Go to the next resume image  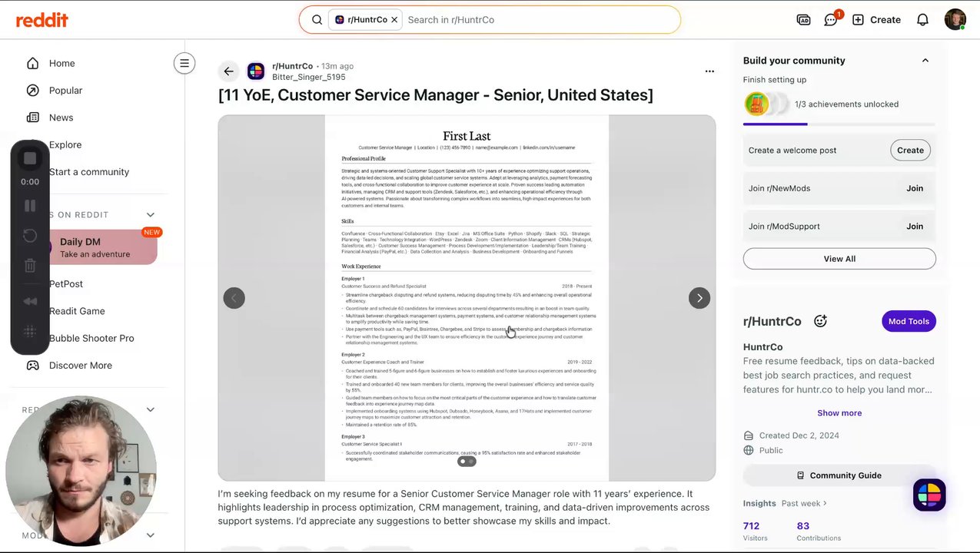pyautogui.click(x=699, y=298)
